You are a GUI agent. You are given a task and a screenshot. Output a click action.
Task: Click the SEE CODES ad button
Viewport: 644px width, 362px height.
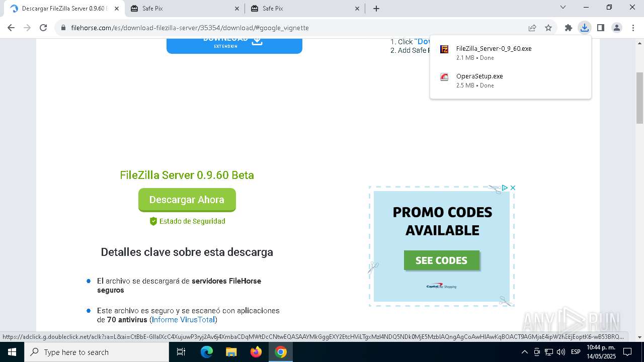(x=441, y=260)
